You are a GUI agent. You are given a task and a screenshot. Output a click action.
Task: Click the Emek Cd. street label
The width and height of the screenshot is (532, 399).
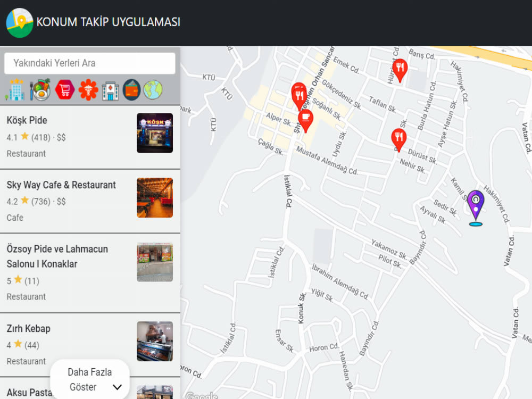click(346, 64)
